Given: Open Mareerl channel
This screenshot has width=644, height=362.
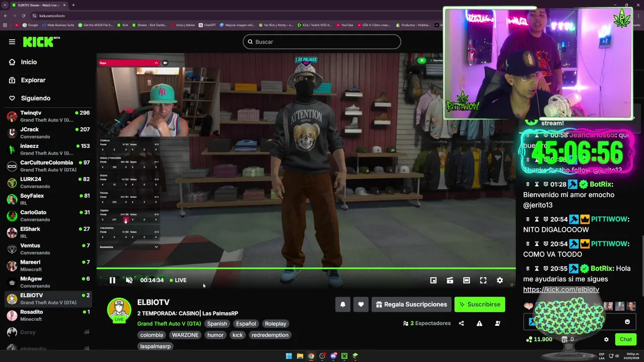Looking at the screenshot, I should click(x=48, y=265).
